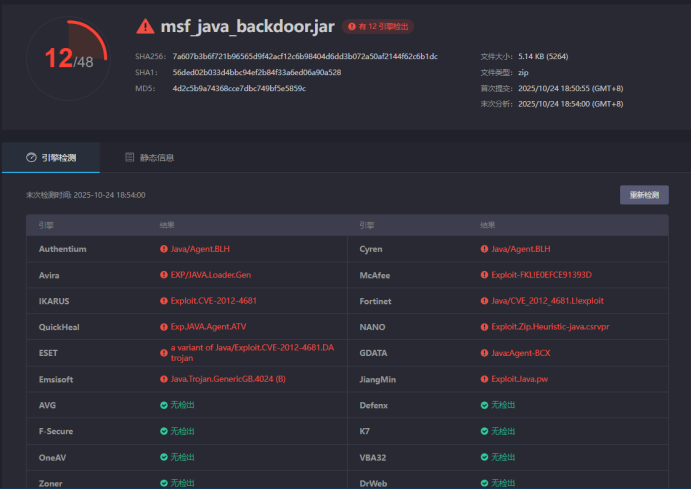Click the green check icon in the AVG row

[164, 405]
